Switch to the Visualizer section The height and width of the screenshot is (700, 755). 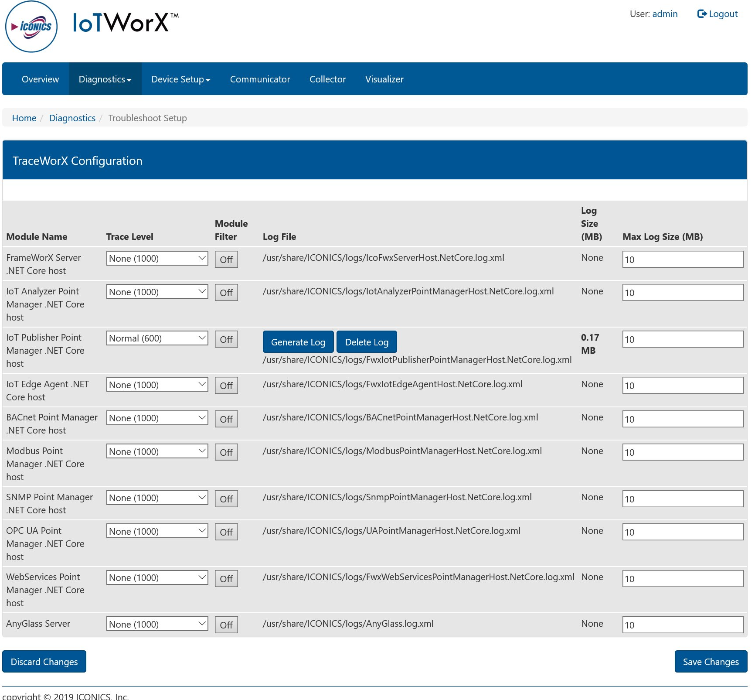coord(384,79)
